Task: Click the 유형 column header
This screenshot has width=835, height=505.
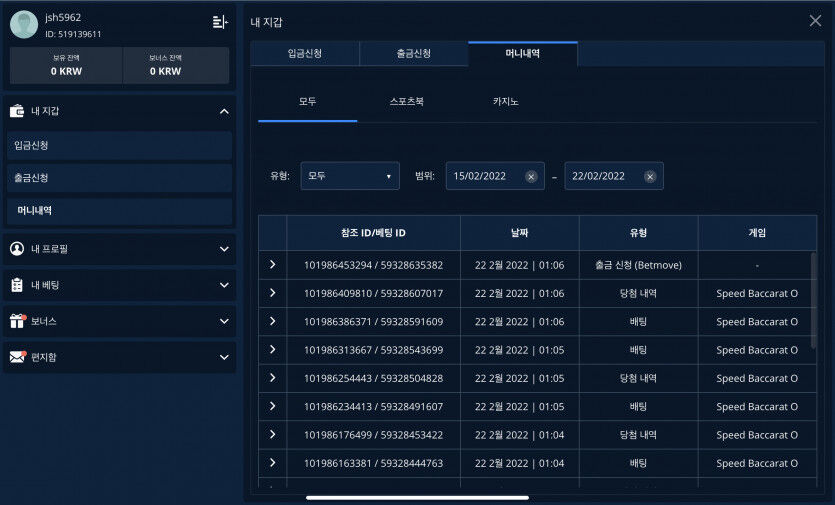Action: (x=638, y=233)
